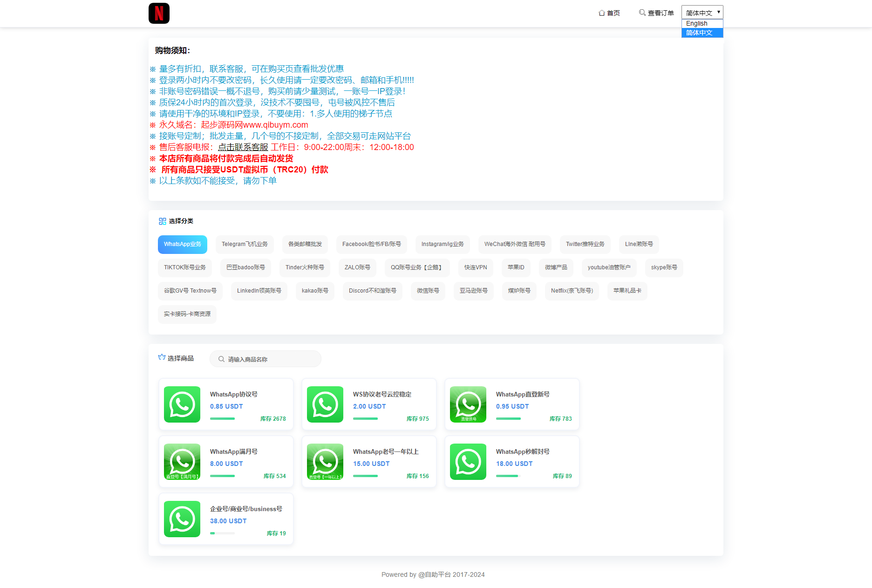Select the Facebook/脸书/FB/账号 category

point(372,245)
